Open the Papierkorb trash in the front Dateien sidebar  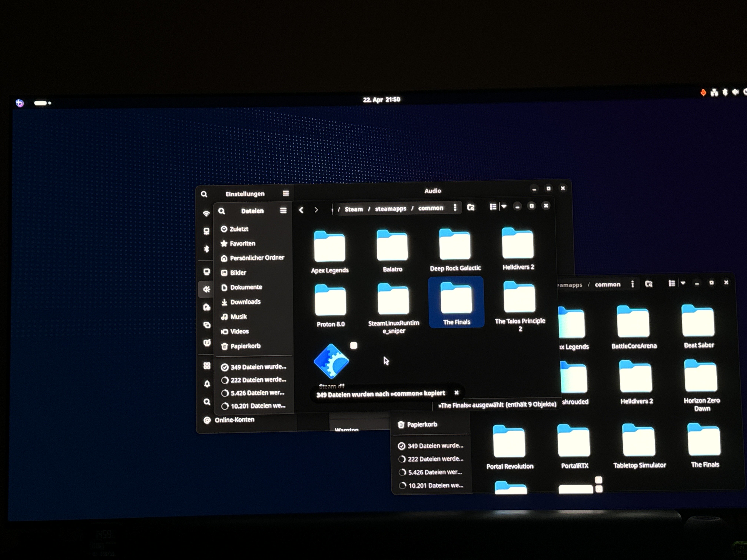[x=245, y=346]
